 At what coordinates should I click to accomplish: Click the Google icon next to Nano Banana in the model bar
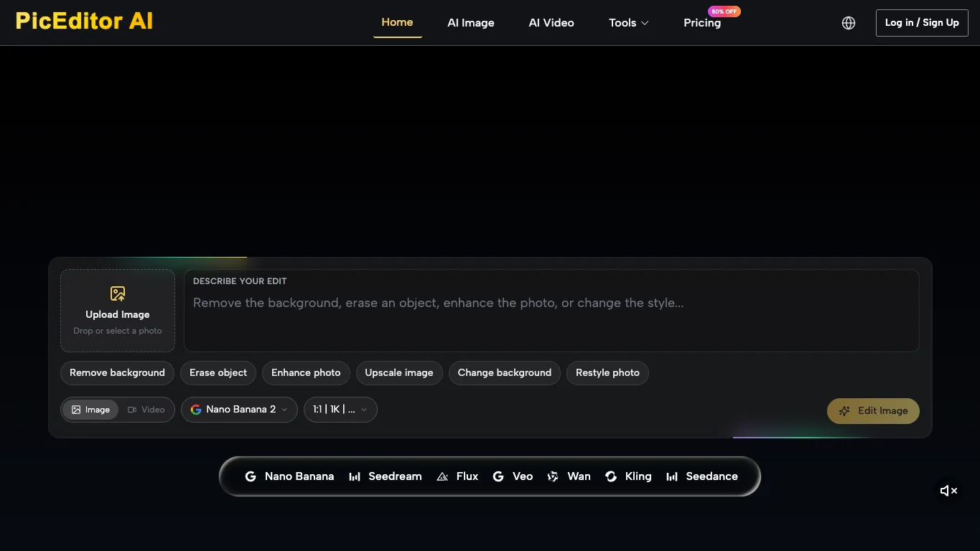point(251,476)
